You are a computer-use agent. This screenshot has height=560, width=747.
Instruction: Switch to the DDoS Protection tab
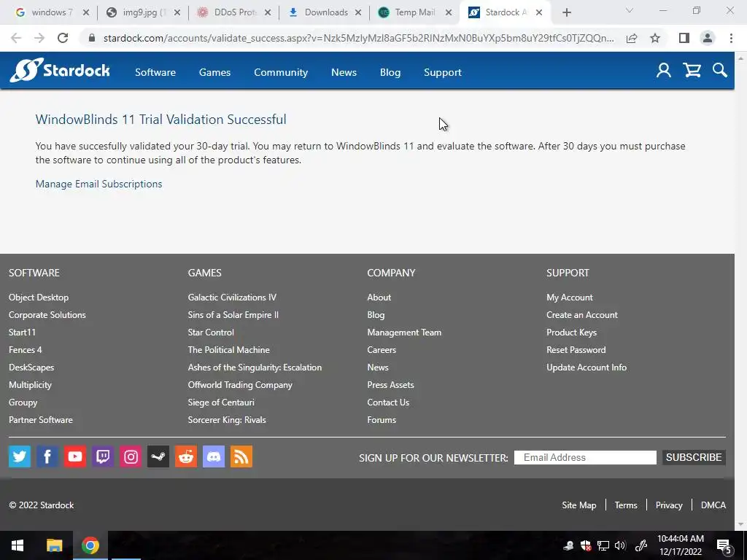tap(235, 12)
